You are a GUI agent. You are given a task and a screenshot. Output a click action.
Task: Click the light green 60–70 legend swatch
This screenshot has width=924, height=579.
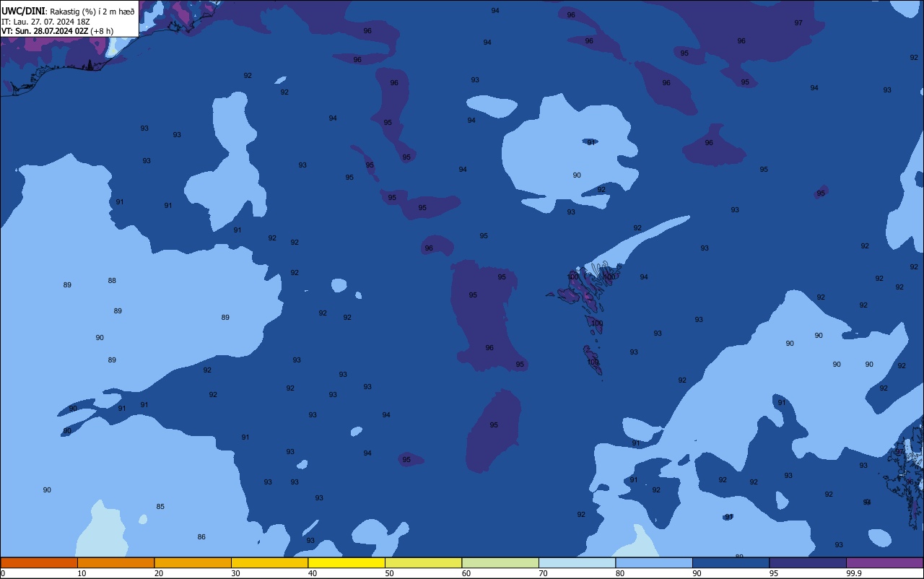click(500, 562)
